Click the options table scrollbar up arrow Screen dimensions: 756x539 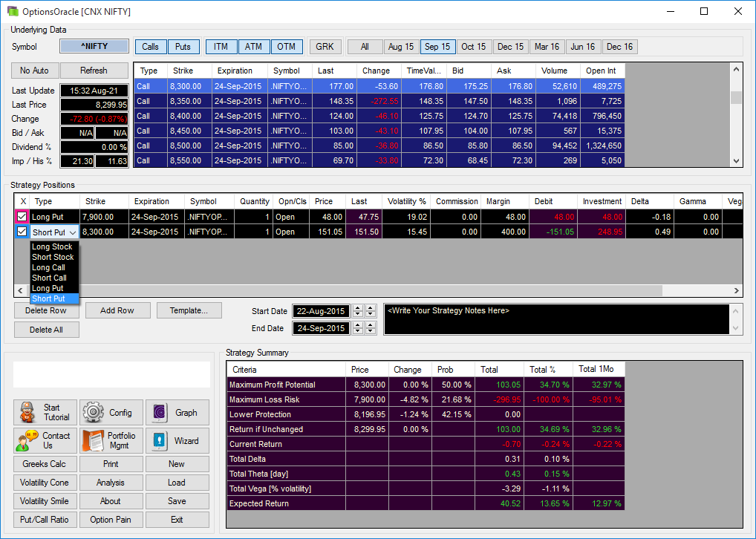(x=736, y=69)
